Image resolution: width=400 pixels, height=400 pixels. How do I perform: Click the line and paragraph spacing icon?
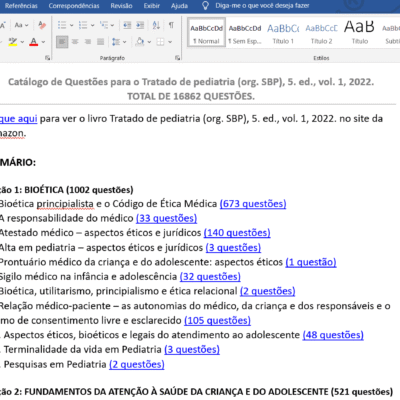(x=116, y=42)
